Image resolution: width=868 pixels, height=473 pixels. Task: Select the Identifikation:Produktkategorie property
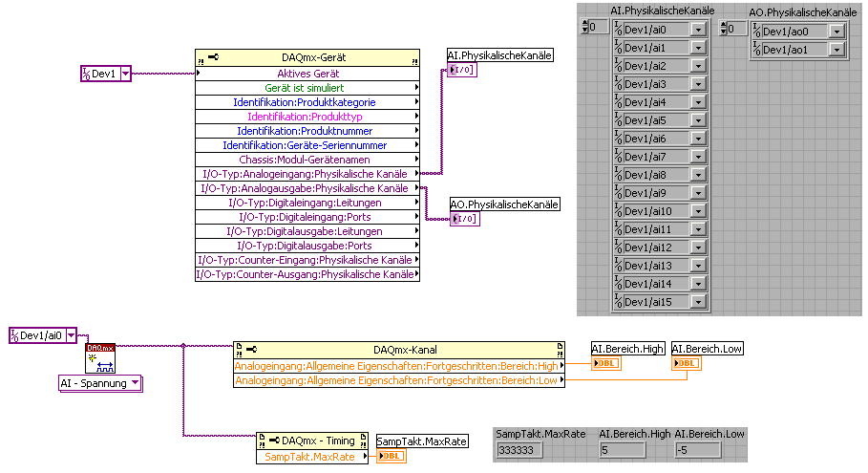click(x=307, y=102)
